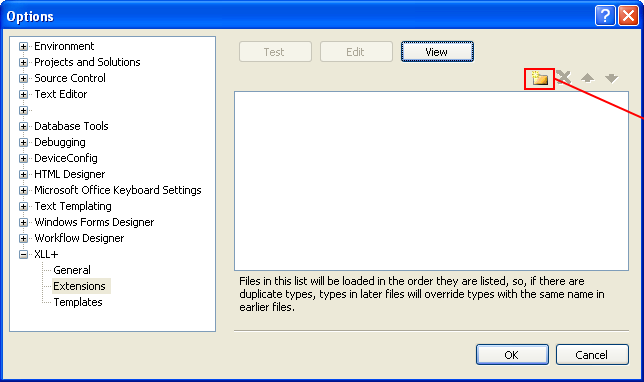Select Text Editor category label
The image size is (644, 382).
tap(61, 94)
